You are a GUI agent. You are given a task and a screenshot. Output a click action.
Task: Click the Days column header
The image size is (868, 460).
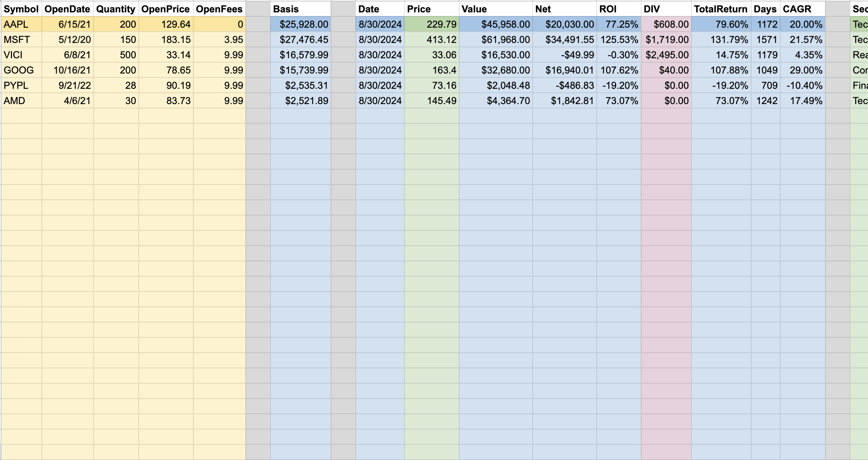coord(766,9)
